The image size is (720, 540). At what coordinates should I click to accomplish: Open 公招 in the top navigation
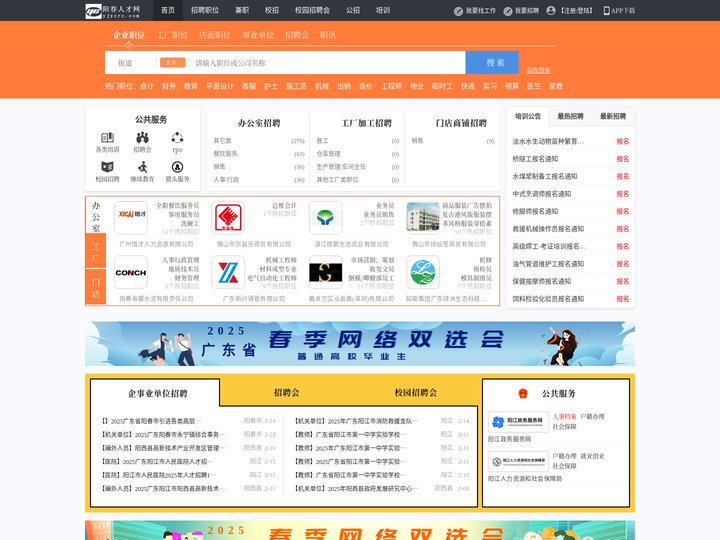coord(353,10)
